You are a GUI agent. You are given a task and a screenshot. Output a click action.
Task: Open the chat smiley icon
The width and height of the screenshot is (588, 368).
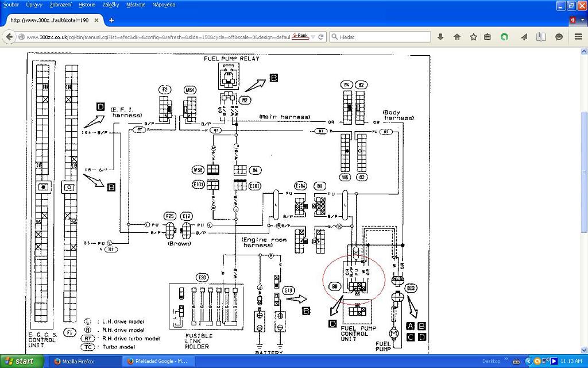click(x=559, y=37)
